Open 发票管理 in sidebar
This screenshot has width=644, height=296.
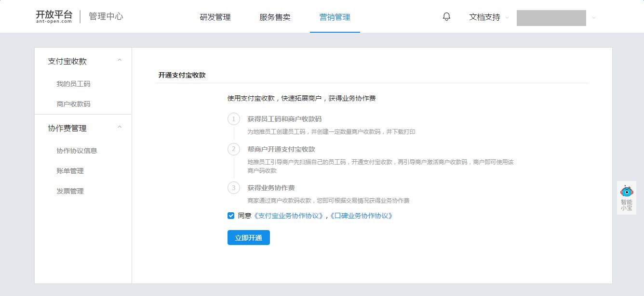click(70, 191)
